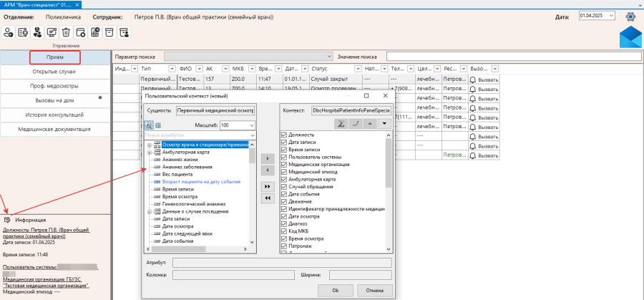Click the calendar-with-clock toolbar icon
Image resolution: width=644 pixels, height=300 pixels.
tap(80, 32)
